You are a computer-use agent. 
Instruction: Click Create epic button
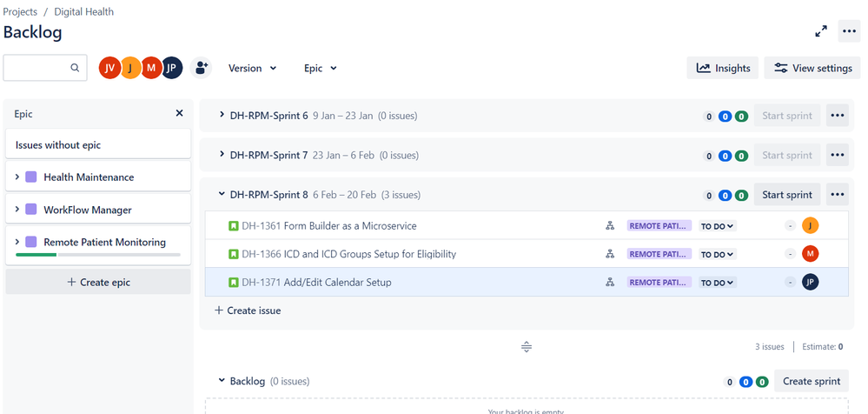coord(98,282)
